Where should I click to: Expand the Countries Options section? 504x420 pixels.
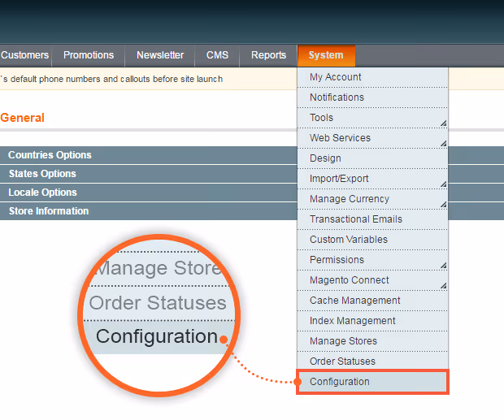click(149, 155)
